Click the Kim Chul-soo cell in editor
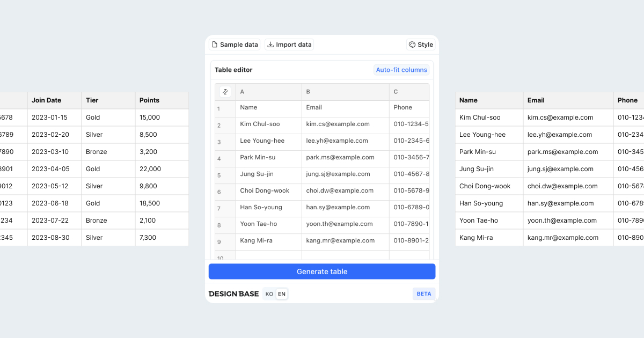This screenshot has height=338, width=644. (268, 124)
